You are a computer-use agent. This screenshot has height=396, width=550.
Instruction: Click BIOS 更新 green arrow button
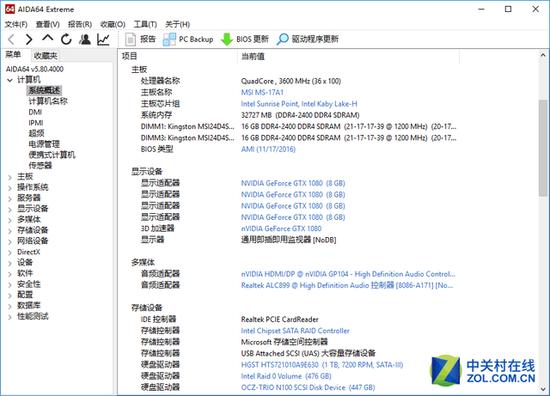(x=245, y=39)
